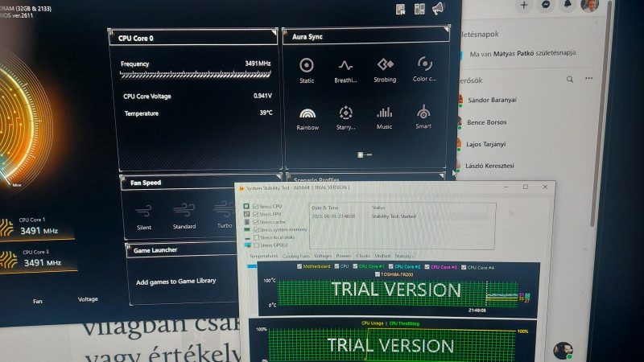The image size is (644, 362).
Task: Open contacts options three-dot menu
Action: click(589, 78)
